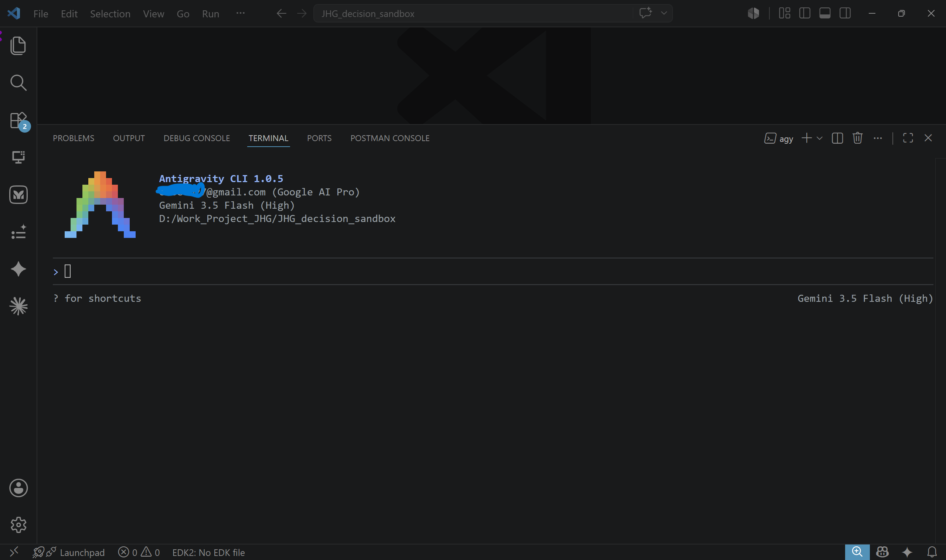Click the Antigravity CLI prompt input line
This screenshot has width=946, height=560.
[493, 272]
